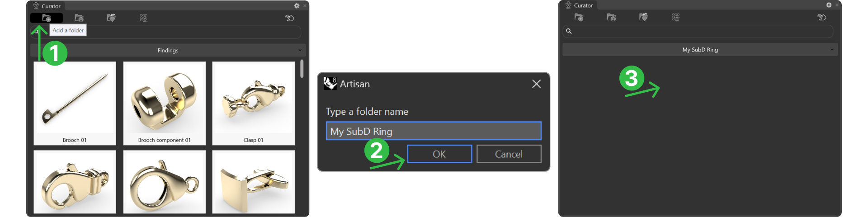Click the Add a folder icon in right Curator panel
The width and height of the screenshot is (868, 217).
pyautogui.click(x=579, y=17)
